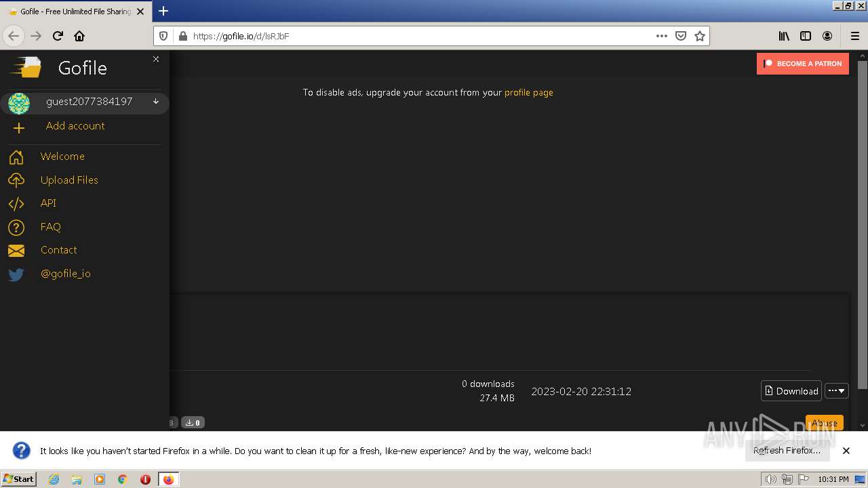Download the 27.4 MB file
868x488 pixels.
click(791, 391)
